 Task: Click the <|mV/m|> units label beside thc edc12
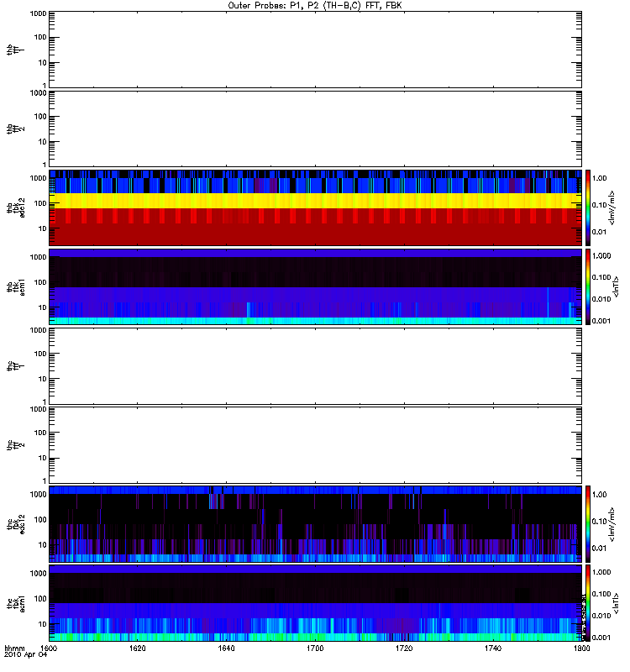(612, 524)
